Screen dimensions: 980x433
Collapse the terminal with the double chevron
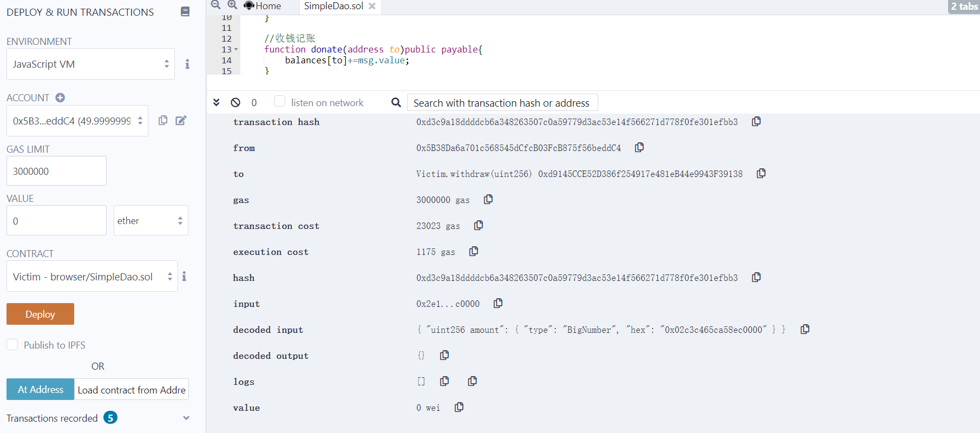pos(216,102)
